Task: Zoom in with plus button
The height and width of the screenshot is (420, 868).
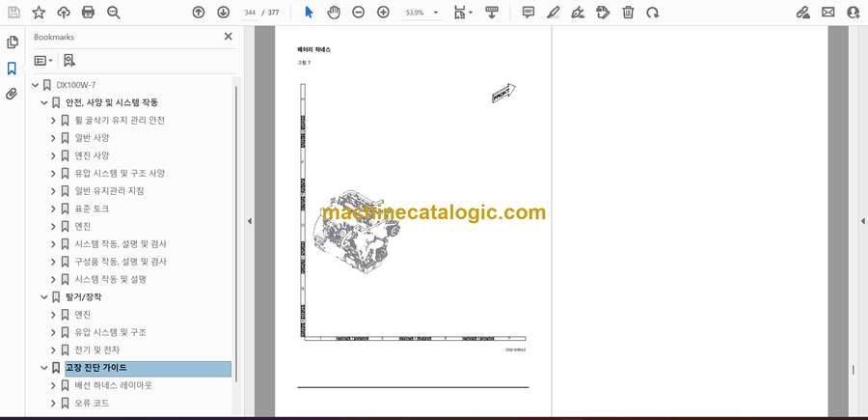Action: tap(383, 13)
